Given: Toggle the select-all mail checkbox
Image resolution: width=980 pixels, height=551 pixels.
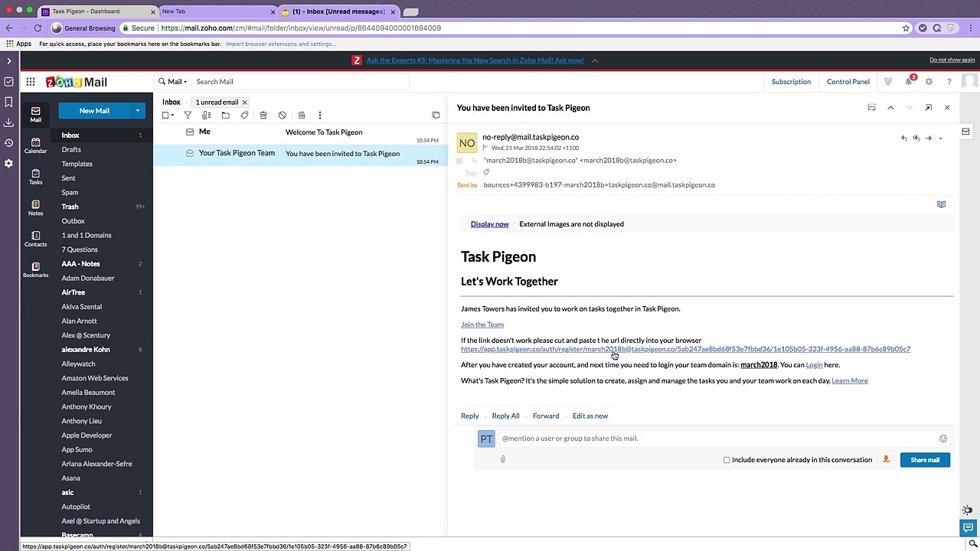Looking at the screenshot, I should click(165, 115).
